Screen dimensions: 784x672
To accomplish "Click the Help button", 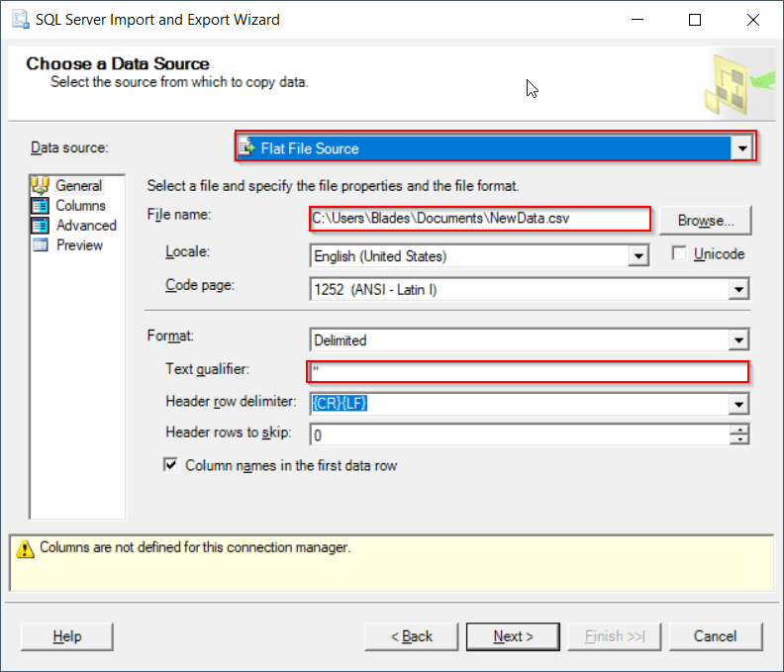I will point(67,636).
